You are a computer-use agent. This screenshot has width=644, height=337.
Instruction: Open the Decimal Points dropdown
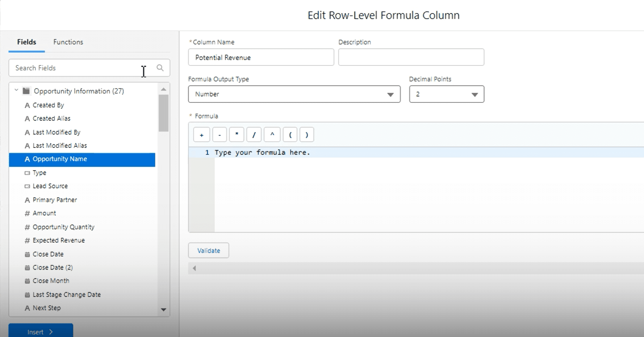[x=447, y=94]
